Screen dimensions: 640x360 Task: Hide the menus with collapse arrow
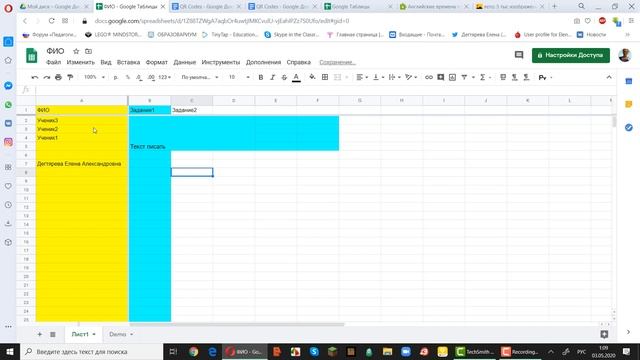[609, 77]
